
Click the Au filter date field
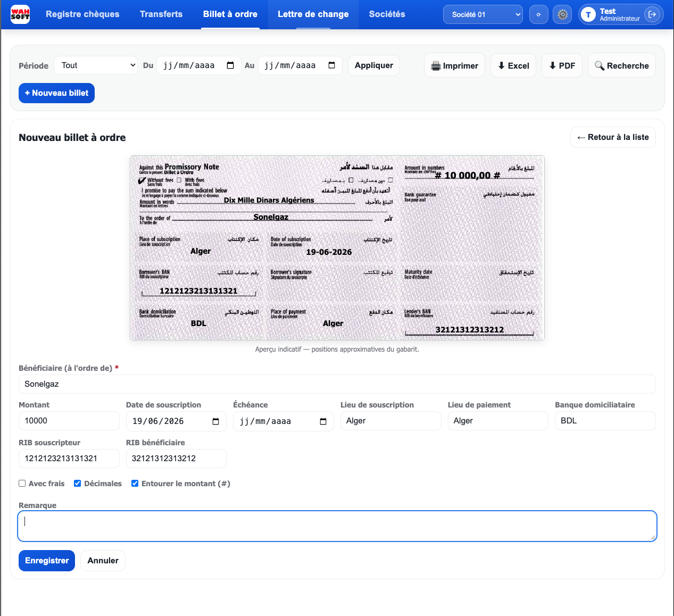(301, 65)
